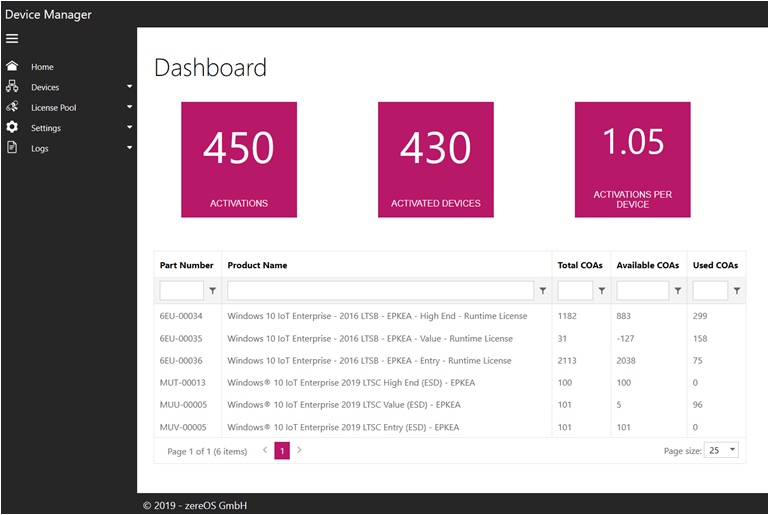Focus the Total COAs filter field
Viewport: 769px width, 515px height.
[575, 291]
